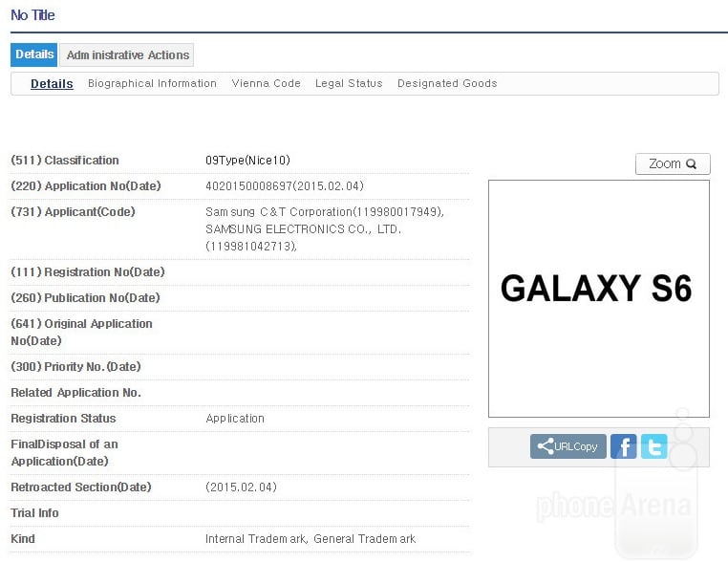This screenshot has width=728, height=563.
Task: Click Samsung C&T Corporation(119980017949) applicant text
Action: [x=325, y=212]
